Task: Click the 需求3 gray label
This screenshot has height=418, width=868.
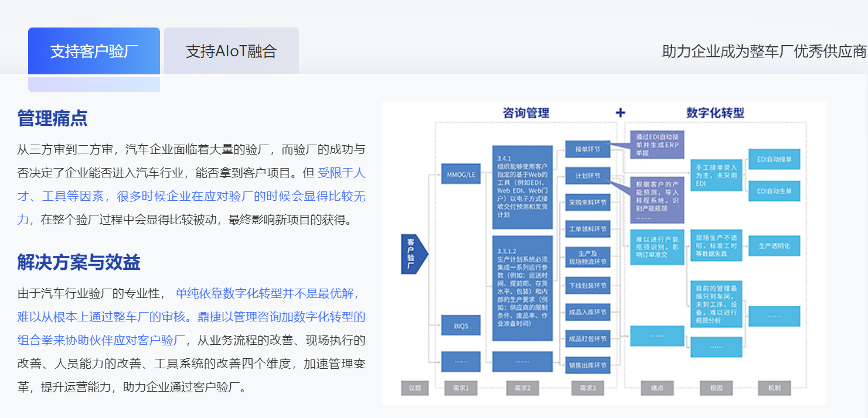Action: (587, 388)
